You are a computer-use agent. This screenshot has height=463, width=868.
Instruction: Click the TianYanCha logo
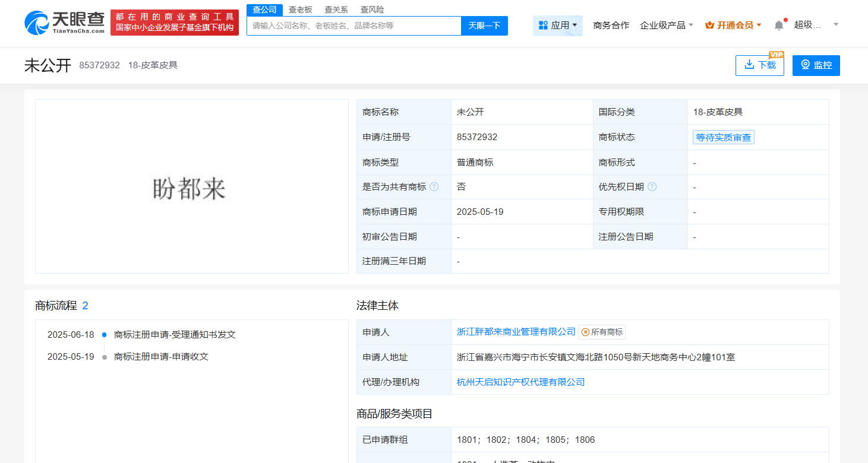click(x=65, y=23)
